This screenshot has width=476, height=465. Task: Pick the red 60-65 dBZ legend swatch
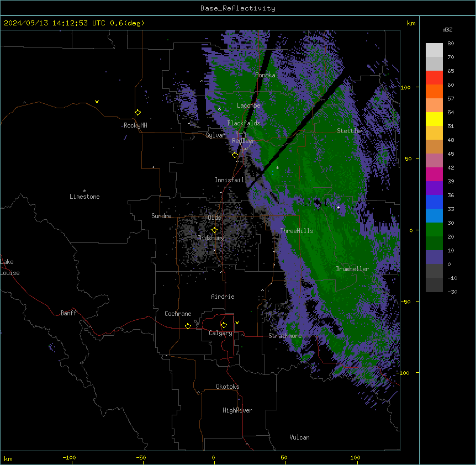coord(434,78)
